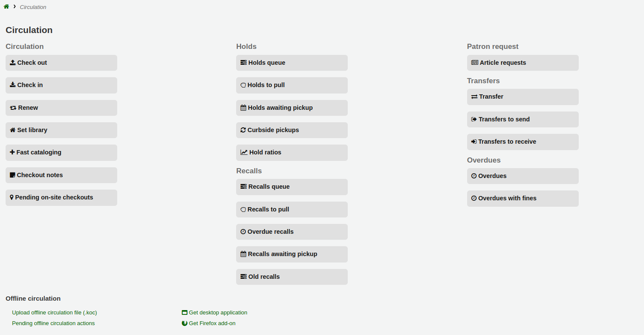The height and width of the screenshot is (335, 644).
Task: Click the refresh icon on Curbside pickups
Action: coord(243,130)
